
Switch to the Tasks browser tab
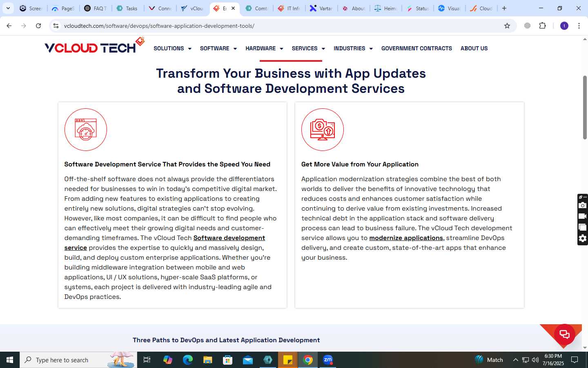127,8
